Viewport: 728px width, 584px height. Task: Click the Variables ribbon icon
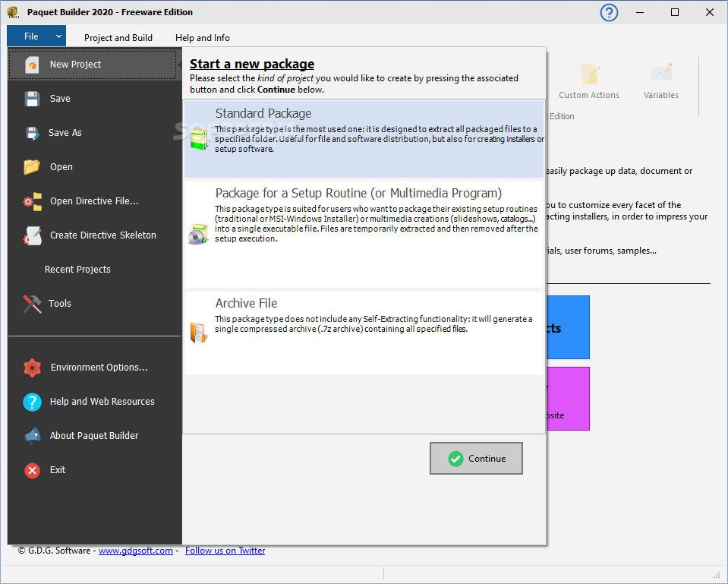click(661, 74)
